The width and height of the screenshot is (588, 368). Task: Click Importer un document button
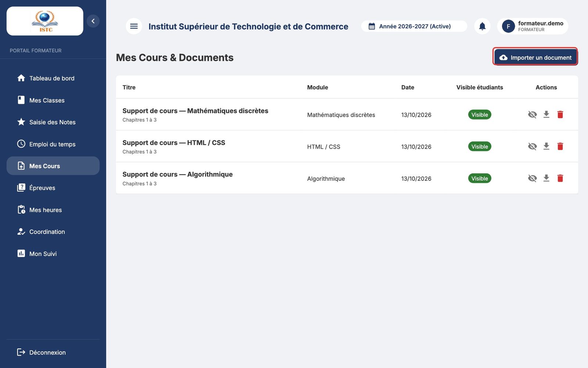click(535, 57)
